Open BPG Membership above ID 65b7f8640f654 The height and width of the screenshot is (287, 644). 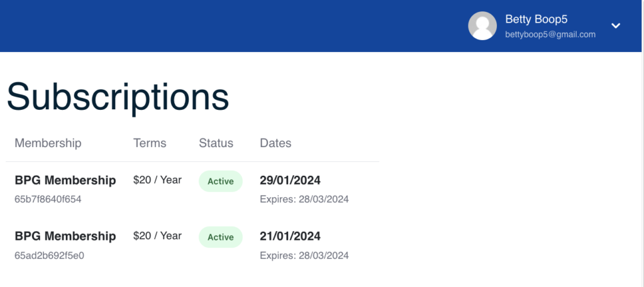point(65,181)
